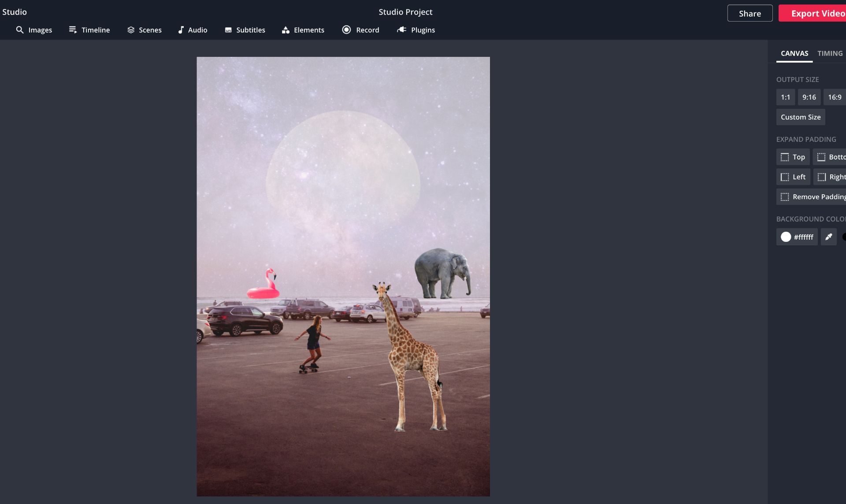Open the Custom Size option
Image resolution: width=846 pixels, height=504 pixels.
coord(801,117)
